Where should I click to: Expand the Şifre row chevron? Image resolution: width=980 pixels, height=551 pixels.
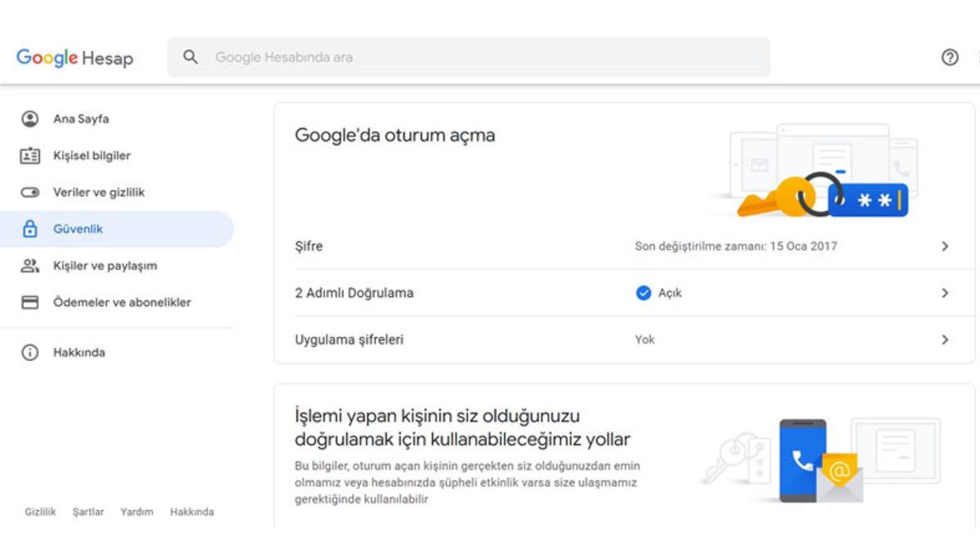[x=945, y=246]
